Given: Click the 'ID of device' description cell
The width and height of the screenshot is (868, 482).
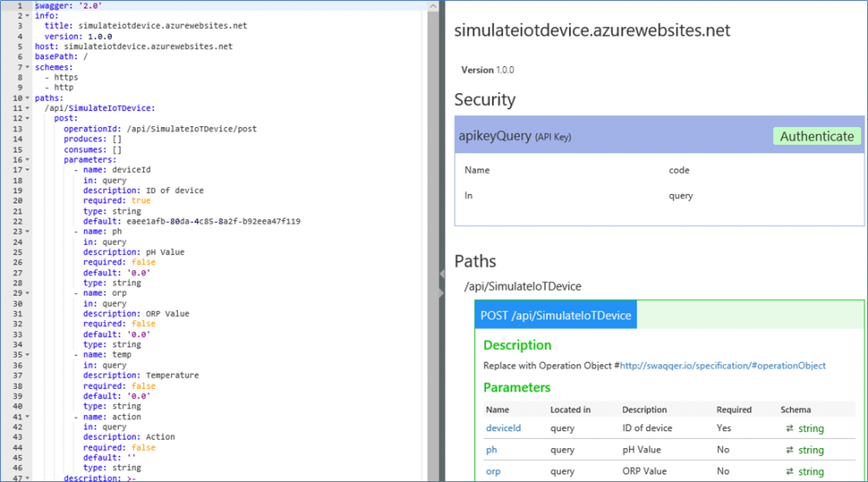Looking at the screenshot, I should click(647, 428).
